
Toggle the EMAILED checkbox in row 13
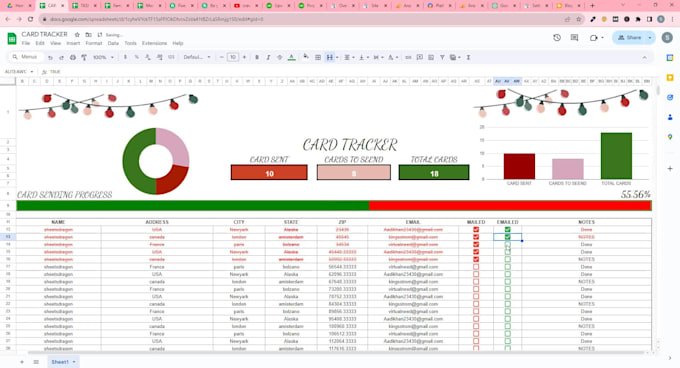coord(507,237)
